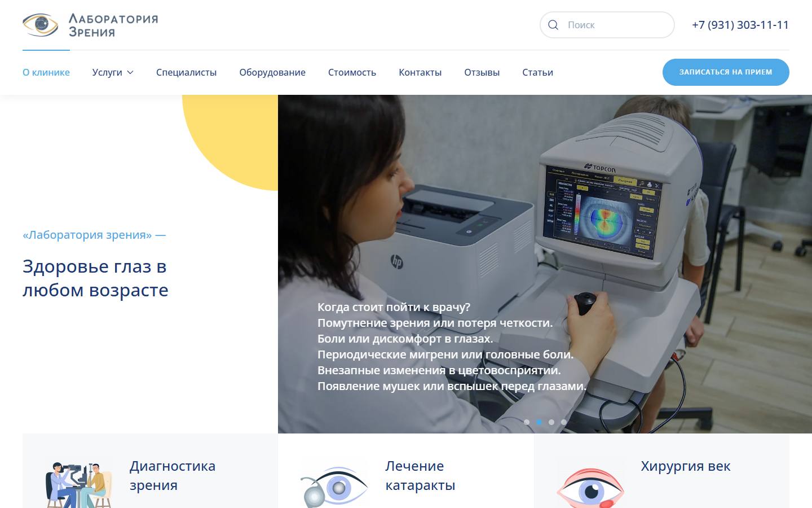Open the Диагностика зрения service link

click(x=173, y=476)
